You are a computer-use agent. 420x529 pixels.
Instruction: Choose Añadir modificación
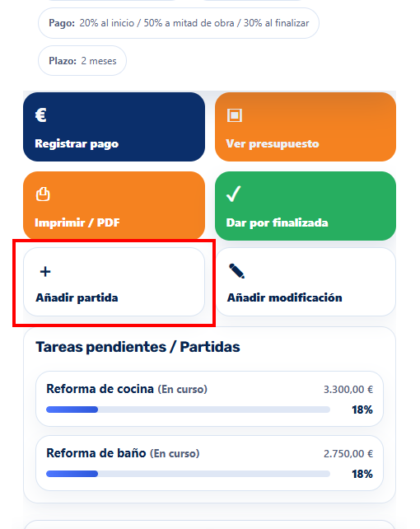tap(306, 282)
